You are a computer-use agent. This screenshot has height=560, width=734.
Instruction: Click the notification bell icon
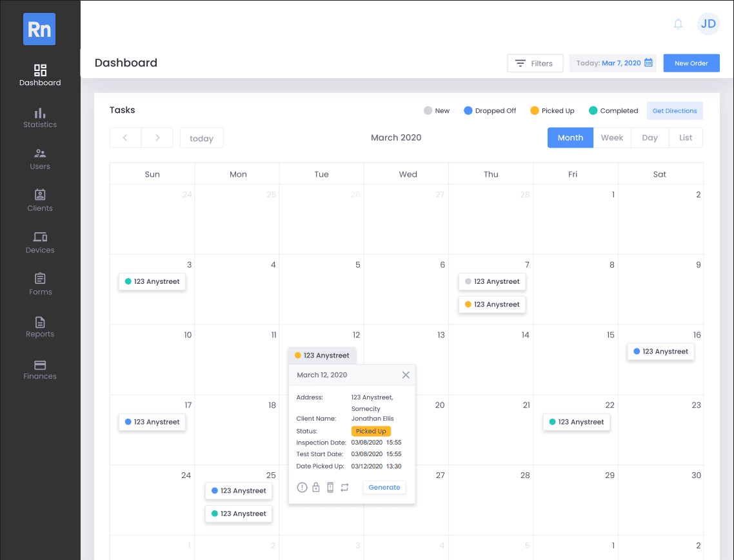pyautogui.click(x=678, y=25)
